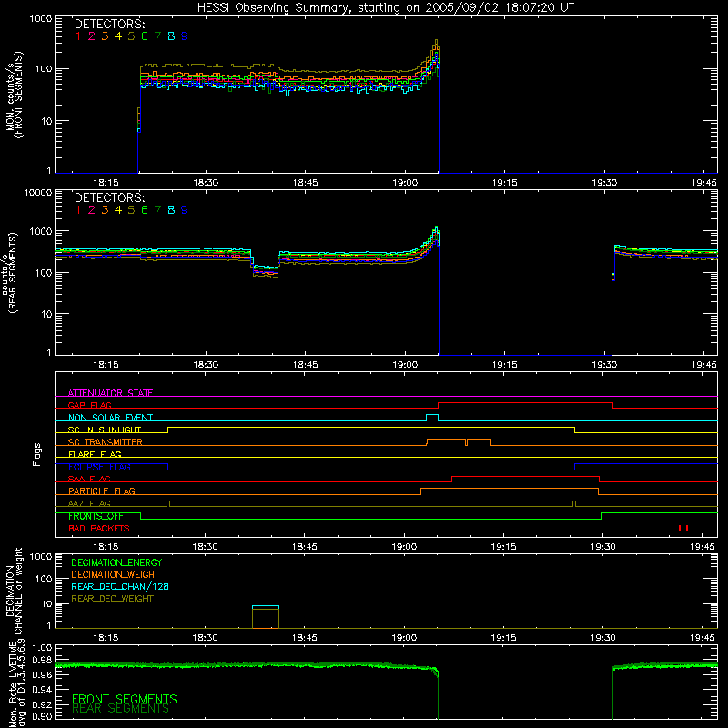The image size is (728, 728).
Task: Click the HESSI Observing Summary title
Action: pos(385,7)
